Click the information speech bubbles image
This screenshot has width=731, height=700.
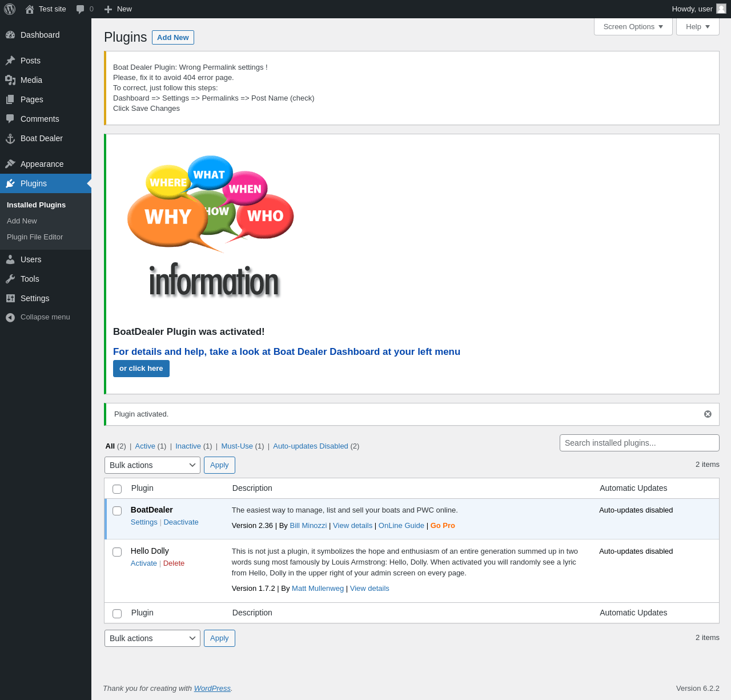click(210, 227)
